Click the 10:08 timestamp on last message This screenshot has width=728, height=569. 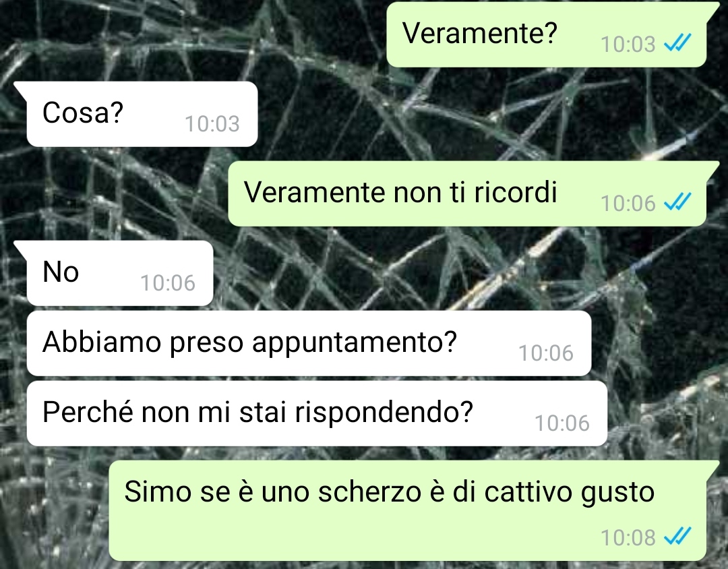[628, 538]
